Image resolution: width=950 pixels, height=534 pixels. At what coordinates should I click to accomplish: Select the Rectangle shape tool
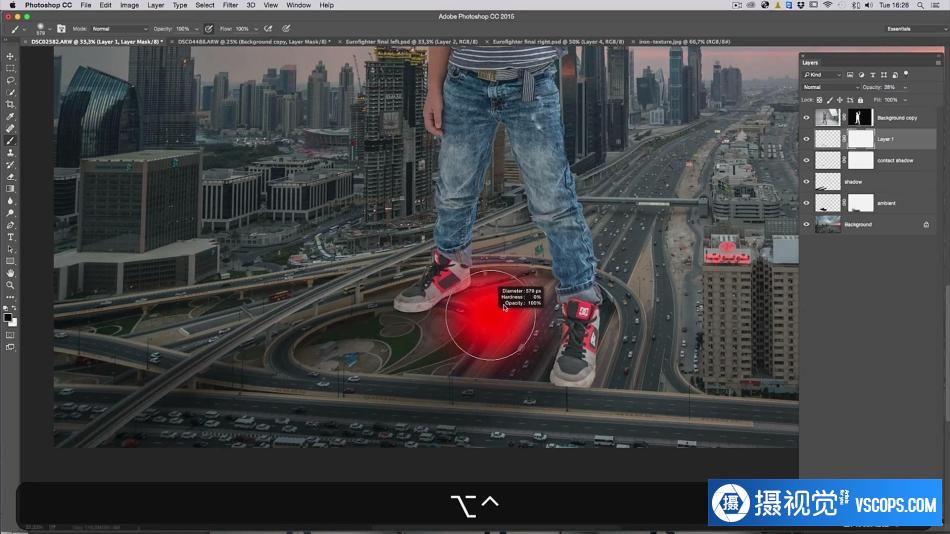(x=10, y=261)
